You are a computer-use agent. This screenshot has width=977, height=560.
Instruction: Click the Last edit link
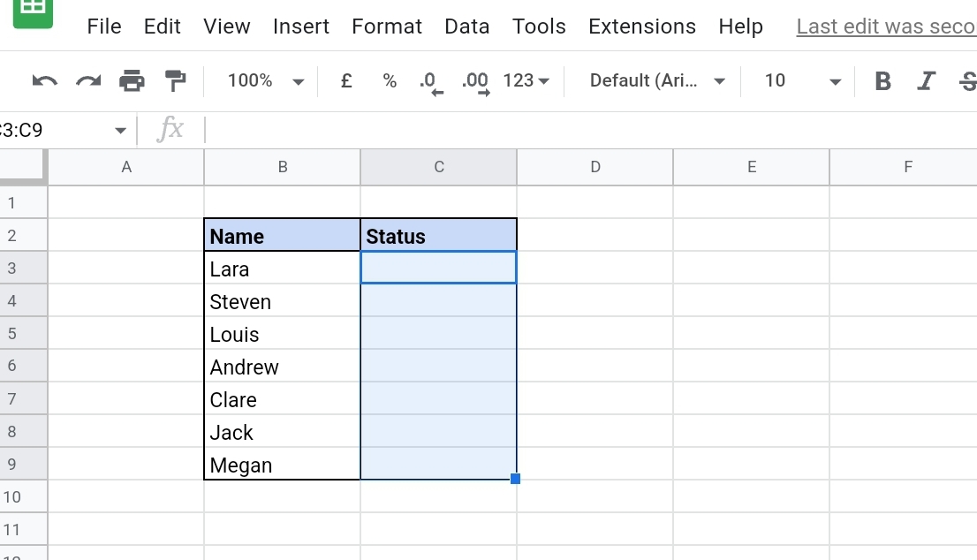point(883,26)
